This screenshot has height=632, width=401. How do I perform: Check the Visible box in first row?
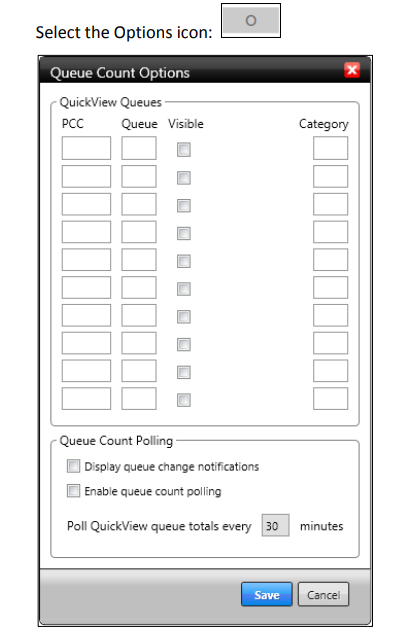[x=184, y=150]
